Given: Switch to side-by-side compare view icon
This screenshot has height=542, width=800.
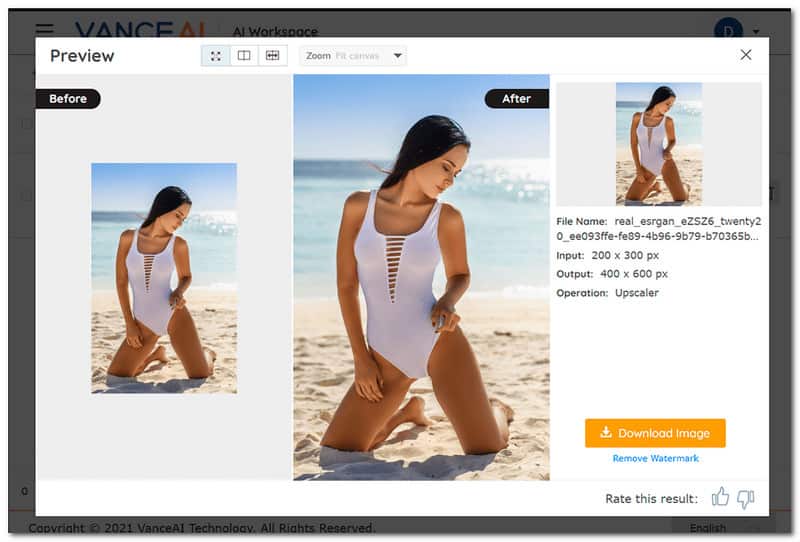Looking at the screenshot, I should tap(244, 56).
